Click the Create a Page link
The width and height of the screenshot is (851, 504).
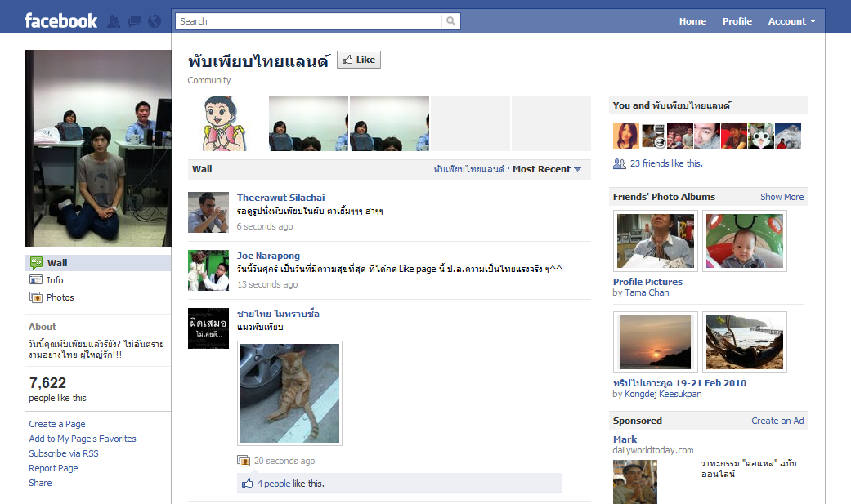tap(57, 424)
